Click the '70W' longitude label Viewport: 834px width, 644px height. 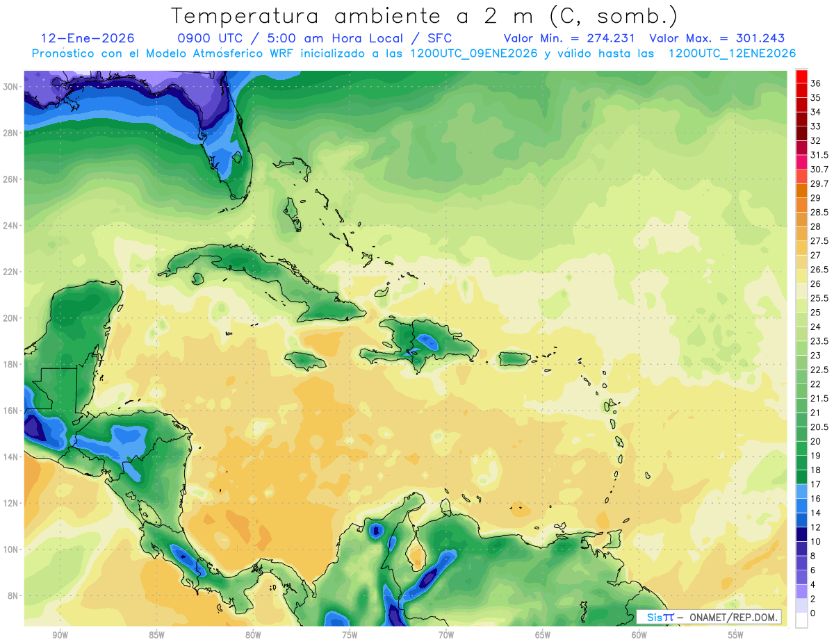(x=446, y=636)
